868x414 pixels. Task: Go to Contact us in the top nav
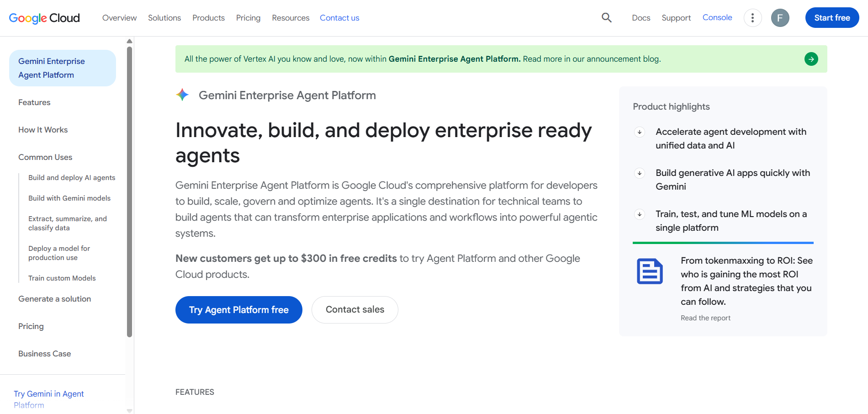339,18
